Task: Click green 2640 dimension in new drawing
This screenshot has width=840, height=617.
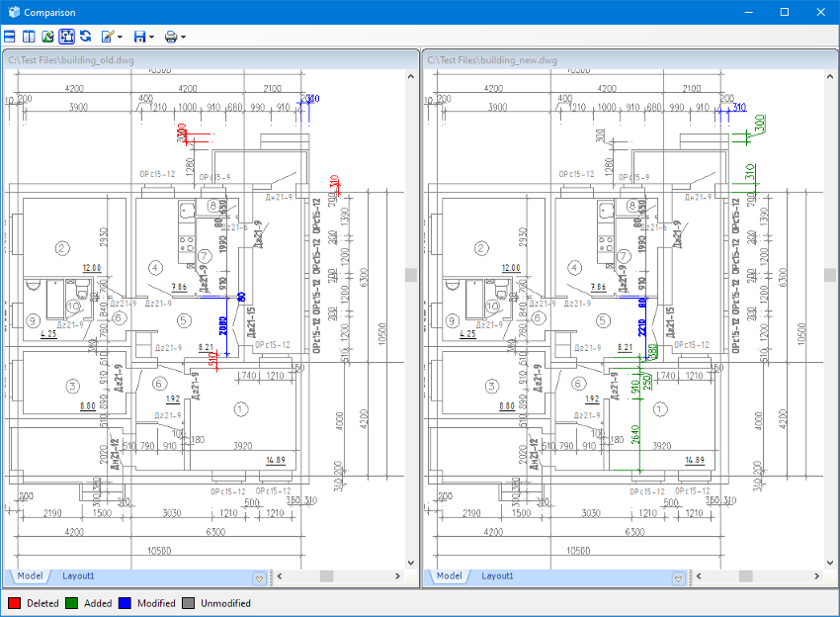Action: tap(635, 435)
